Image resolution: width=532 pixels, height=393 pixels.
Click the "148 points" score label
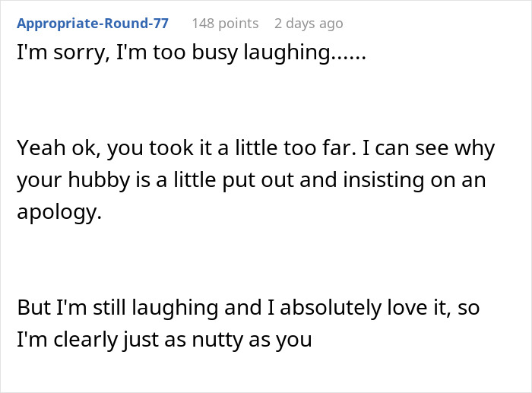tap(225, 23)
